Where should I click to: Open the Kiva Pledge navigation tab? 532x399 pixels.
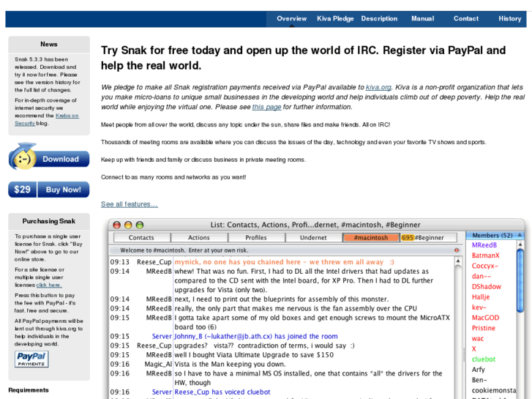[335, 19]
